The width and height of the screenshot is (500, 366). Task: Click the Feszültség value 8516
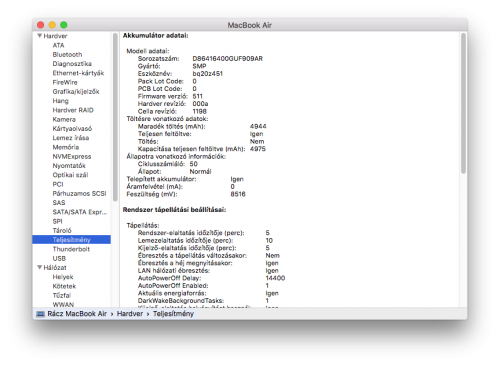(238, 194)
